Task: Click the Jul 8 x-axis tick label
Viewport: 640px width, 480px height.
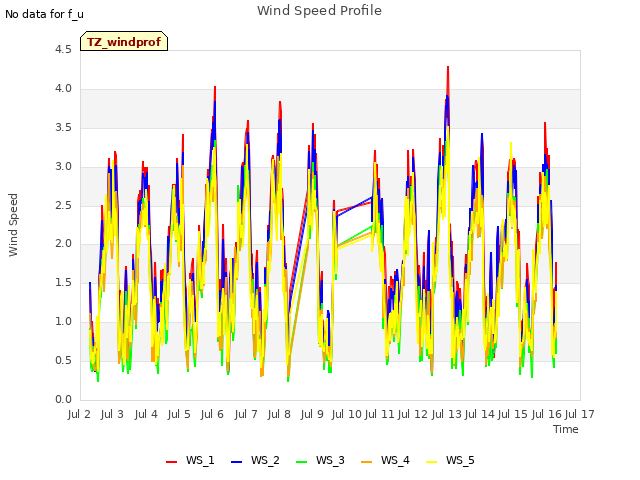Action: click(x=279, y=414)
